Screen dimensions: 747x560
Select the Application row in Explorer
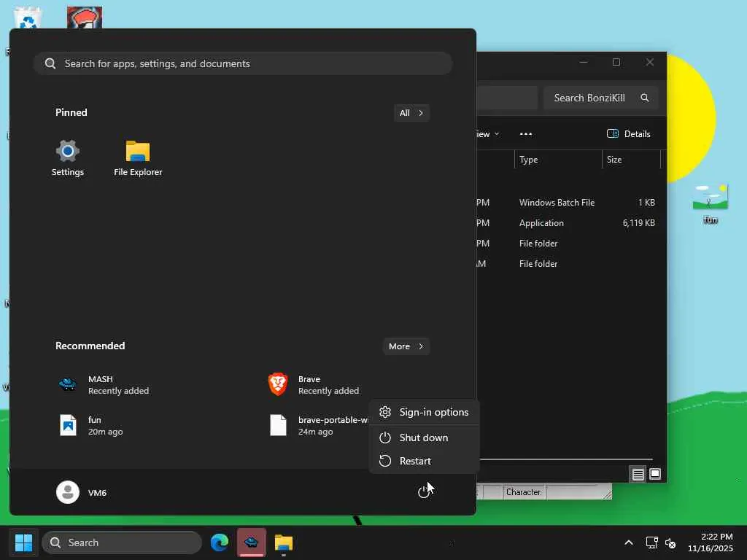(x=568, y=223)
